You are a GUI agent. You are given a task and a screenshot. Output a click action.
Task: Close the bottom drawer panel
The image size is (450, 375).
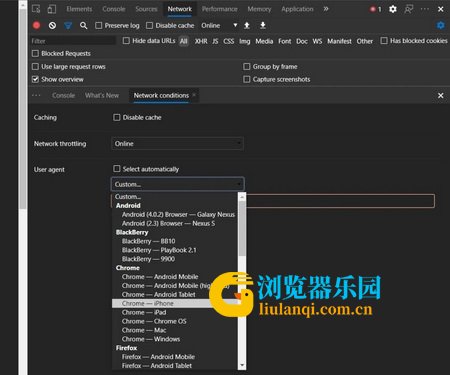tap(441, 96)
